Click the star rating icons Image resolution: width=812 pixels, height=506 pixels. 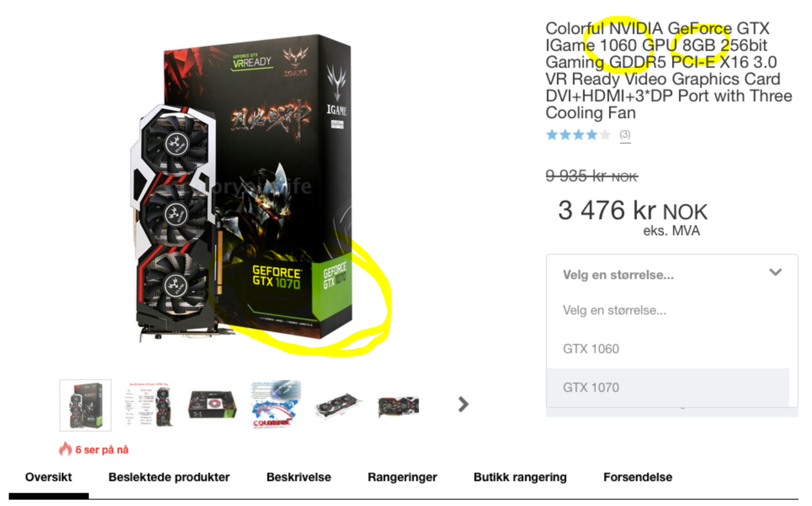click(578, 135)
